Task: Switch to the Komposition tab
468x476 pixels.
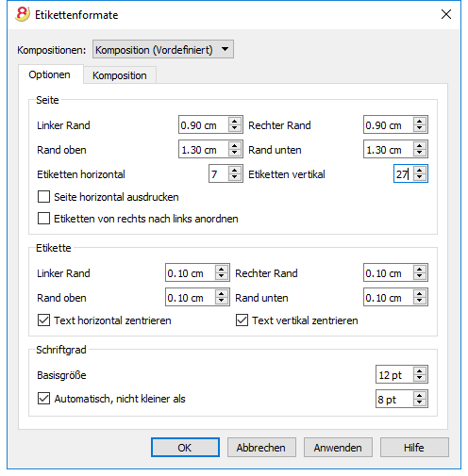Action: click(x=120, y=75)
